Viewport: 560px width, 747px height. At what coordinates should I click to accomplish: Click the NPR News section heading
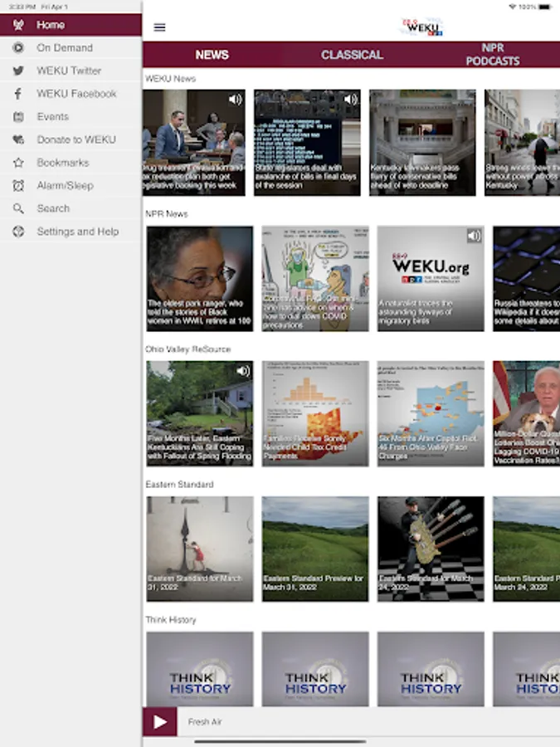(x=166, y=214)
